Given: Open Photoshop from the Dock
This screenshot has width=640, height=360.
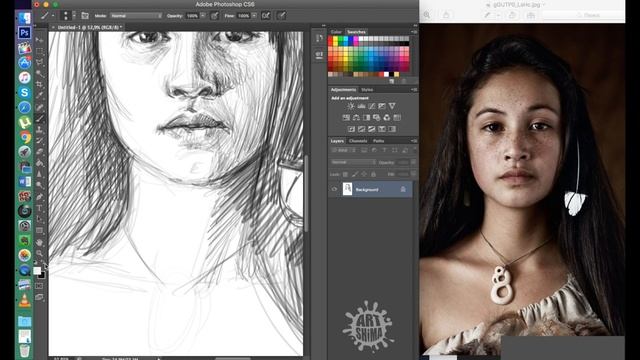Looking at the screenshot, I should coord(24,33).
